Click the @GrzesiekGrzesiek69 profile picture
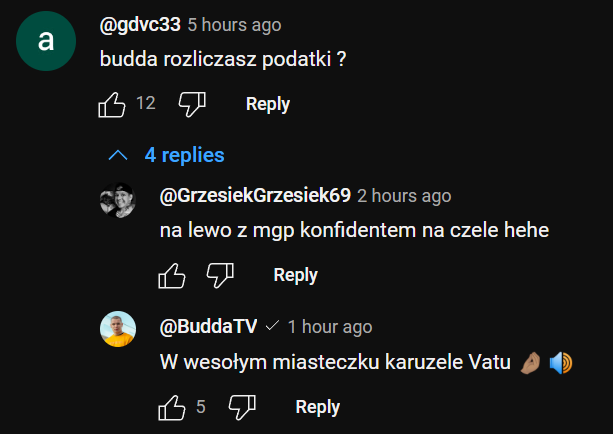This screenshot has width=613, height=434. 118,201
